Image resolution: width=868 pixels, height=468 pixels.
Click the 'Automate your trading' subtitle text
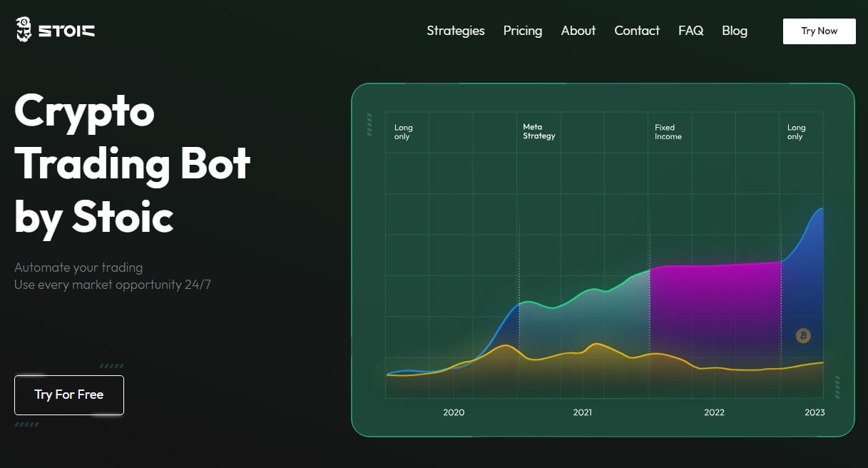78,268
